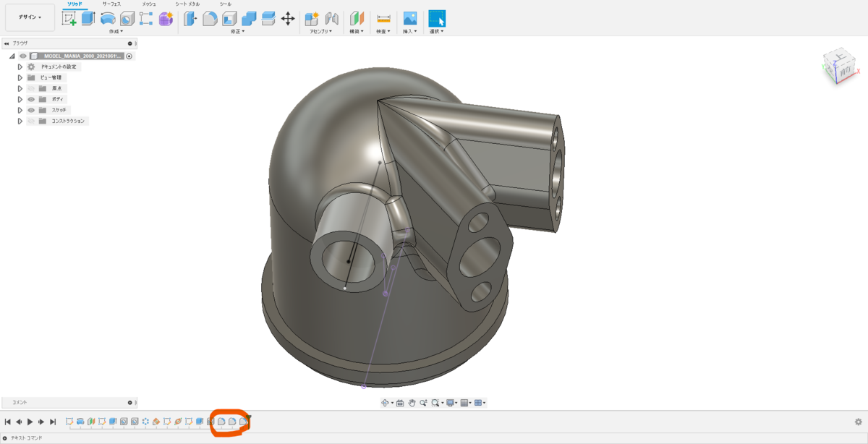Viewport: 868px width, 444px height.
Task: Click the Insert image icon
Action: click(410, 19)
